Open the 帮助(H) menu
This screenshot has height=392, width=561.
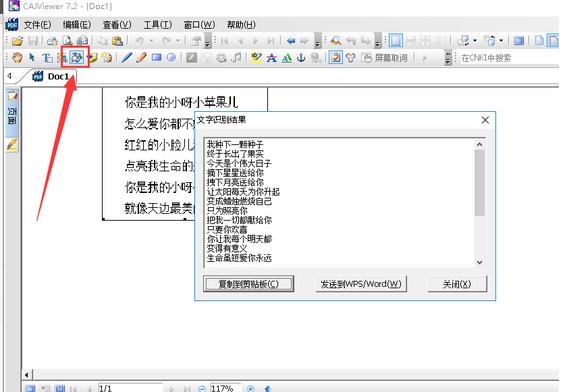pos(241,25)
